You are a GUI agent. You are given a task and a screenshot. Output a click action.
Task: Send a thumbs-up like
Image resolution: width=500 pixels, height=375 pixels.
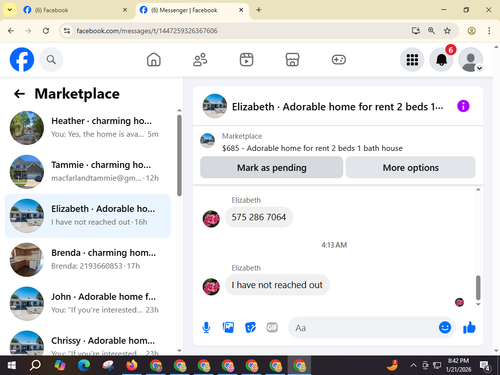click(x=469, y=328)
